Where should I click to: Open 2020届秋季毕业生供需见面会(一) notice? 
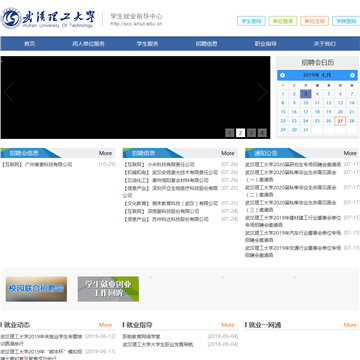pyautogui.click(x=291, y=176)
